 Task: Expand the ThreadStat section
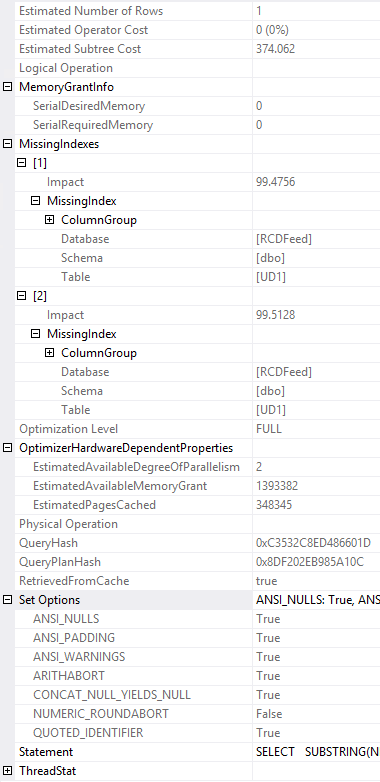(x=7, y=771)
